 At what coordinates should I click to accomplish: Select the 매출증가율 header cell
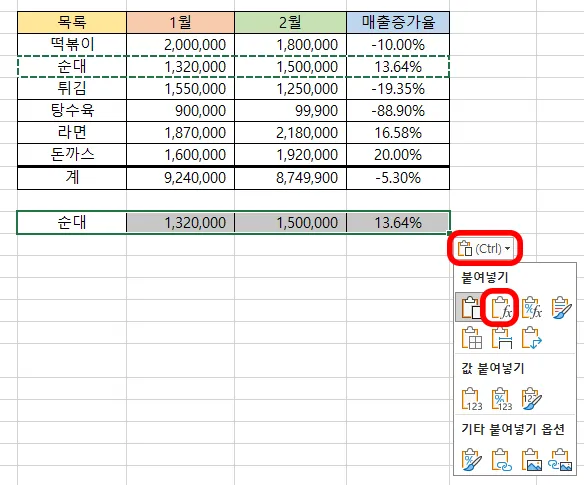(x=398, y=22)
